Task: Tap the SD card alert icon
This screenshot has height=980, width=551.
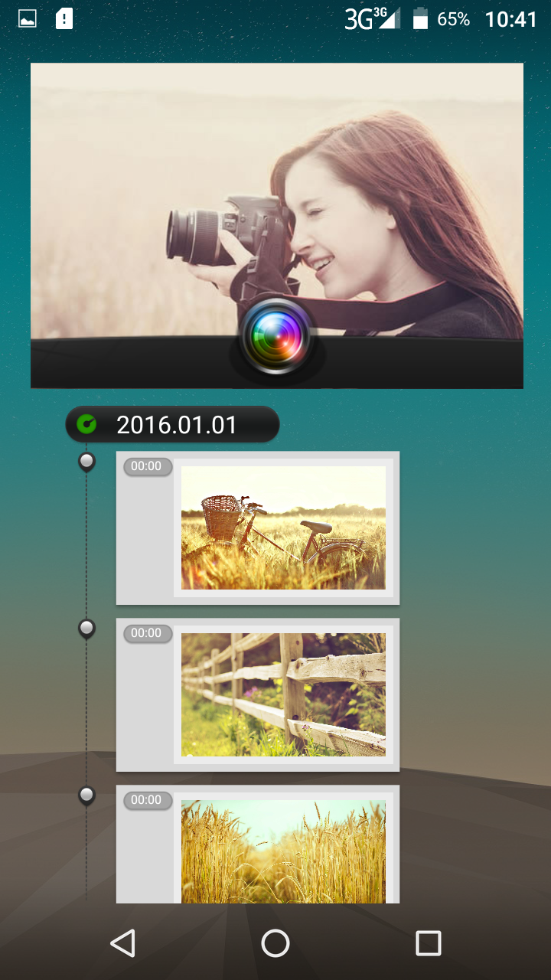Action: pyautogui.click(x=64, y=19)
